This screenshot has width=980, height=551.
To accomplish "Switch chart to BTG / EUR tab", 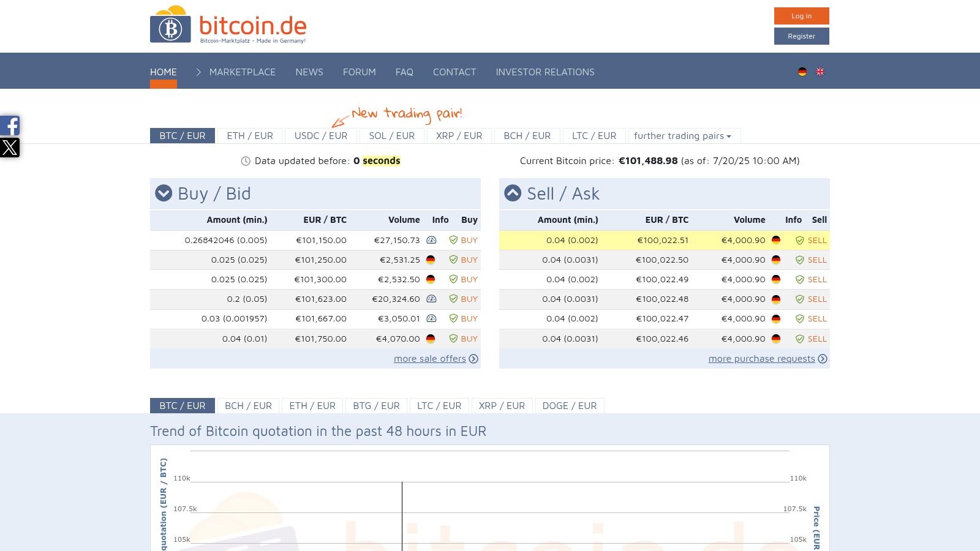I will 376,406.
